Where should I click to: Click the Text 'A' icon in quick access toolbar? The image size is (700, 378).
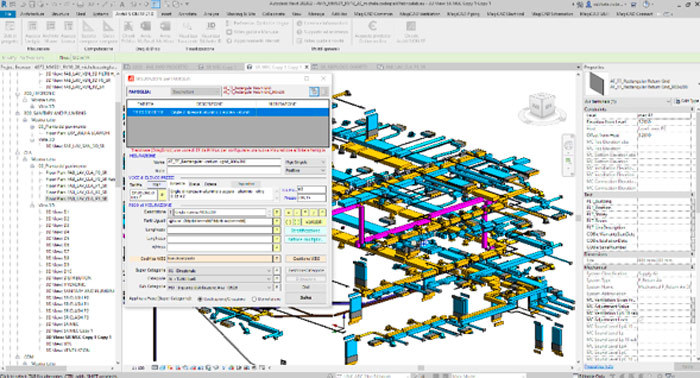point(122,4)
